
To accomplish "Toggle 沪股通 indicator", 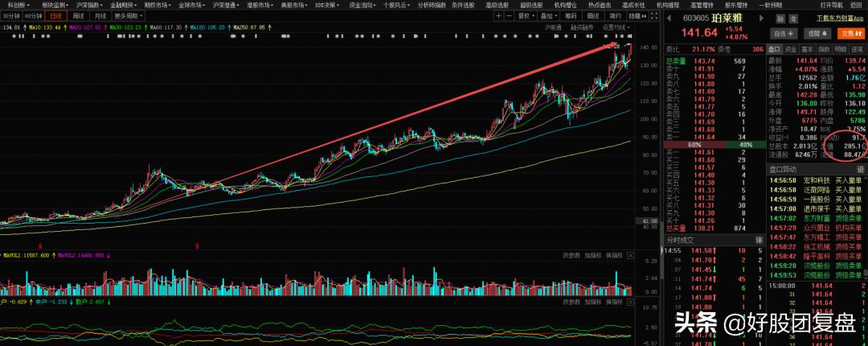I will tap(553, 27).
